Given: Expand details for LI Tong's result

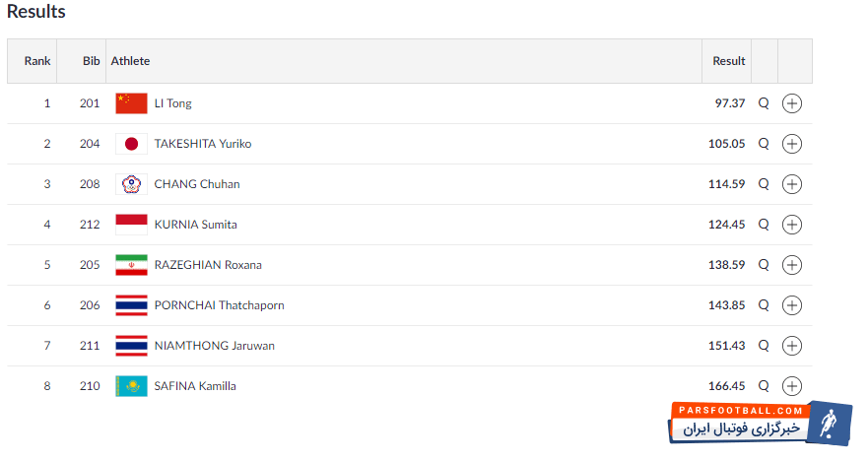Looking at the screenshot, I should (791, 103).
